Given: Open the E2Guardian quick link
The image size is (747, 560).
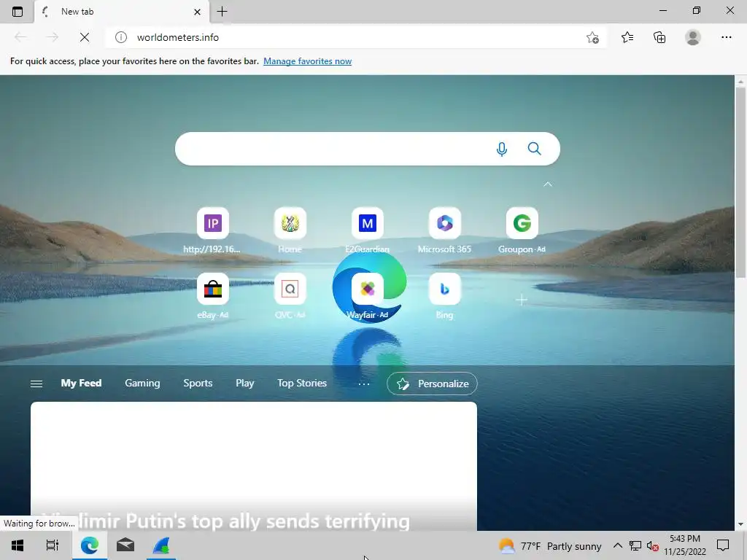Looking at the screenshot, I should 368,230.
